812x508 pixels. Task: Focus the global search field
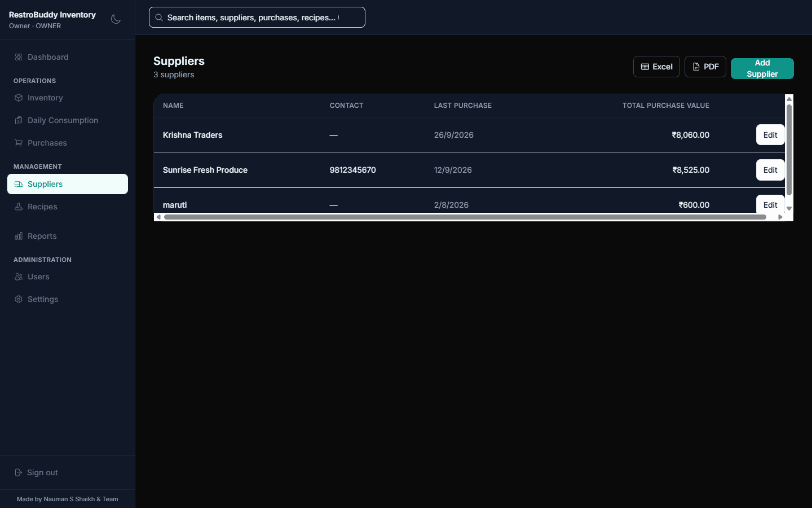point(257,17)
